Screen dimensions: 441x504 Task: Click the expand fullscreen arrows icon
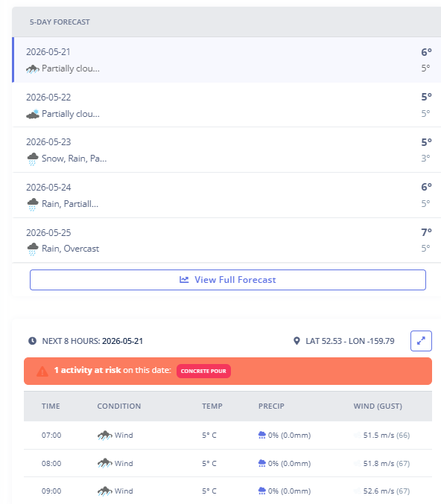coord(421,341)
